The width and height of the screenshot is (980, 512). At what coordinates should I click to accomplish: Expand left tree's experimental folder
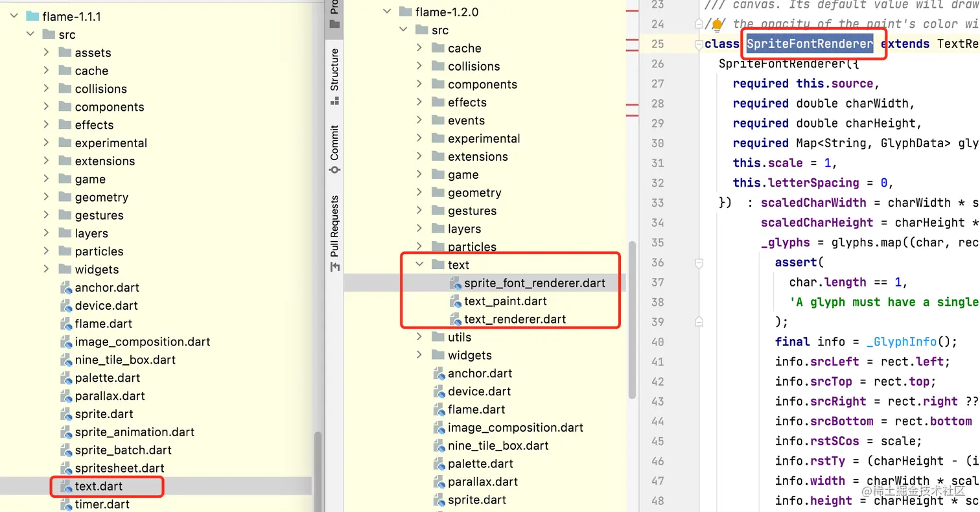click(x=47, y=143)
